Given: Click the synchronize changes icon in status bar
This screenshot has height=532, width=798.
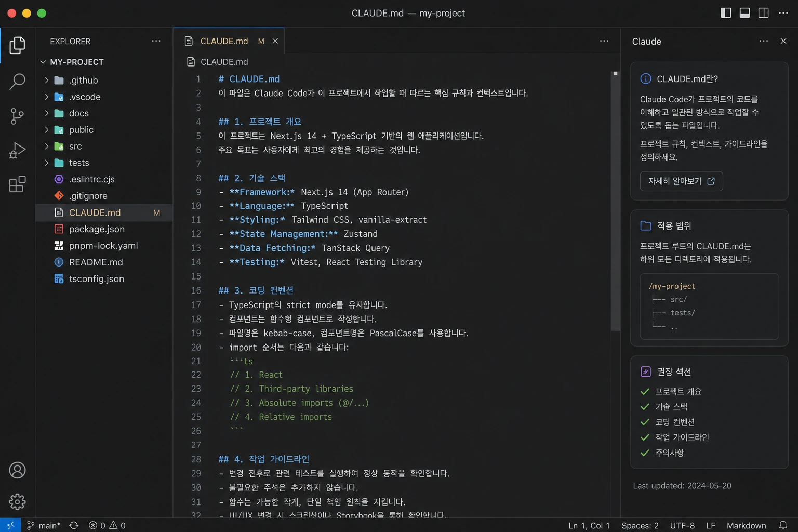Looking at the screenshot, I should 74,525.
